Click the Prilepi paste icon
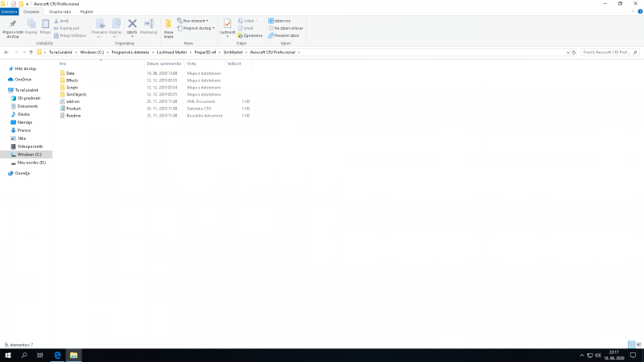The height and width of the screenshot is (362, 644). pos(45,24)
